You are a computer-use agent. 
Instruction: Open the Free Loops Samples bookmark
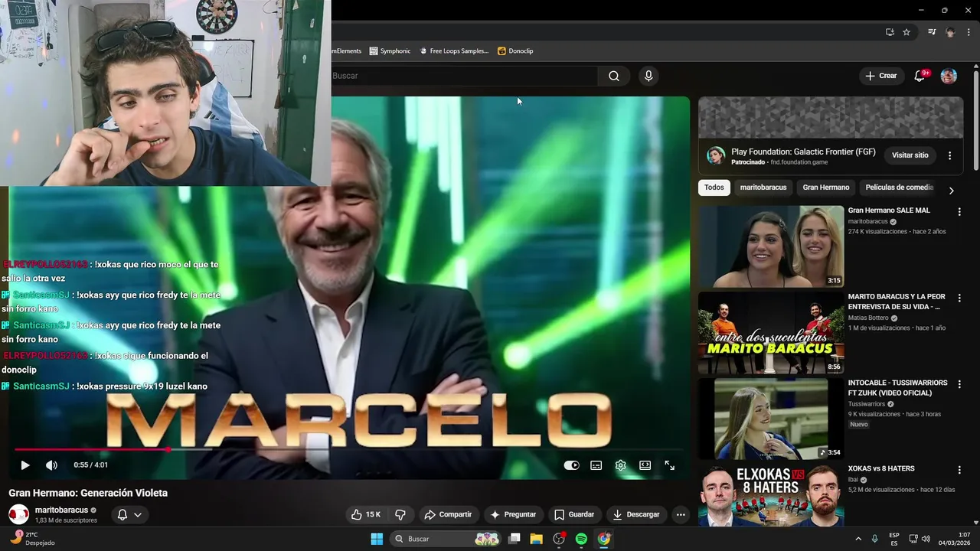tap(454, 51)
